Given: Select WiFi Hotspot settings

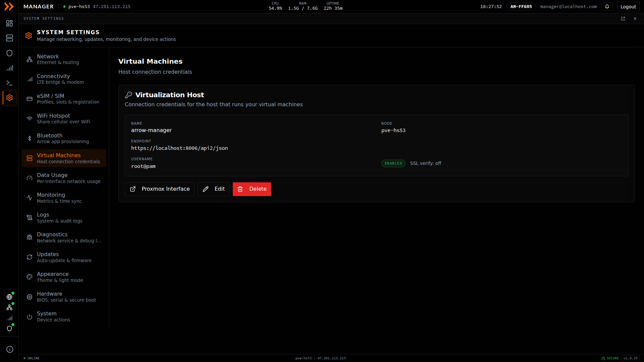Looking at the screenshot, I should 64,119.
